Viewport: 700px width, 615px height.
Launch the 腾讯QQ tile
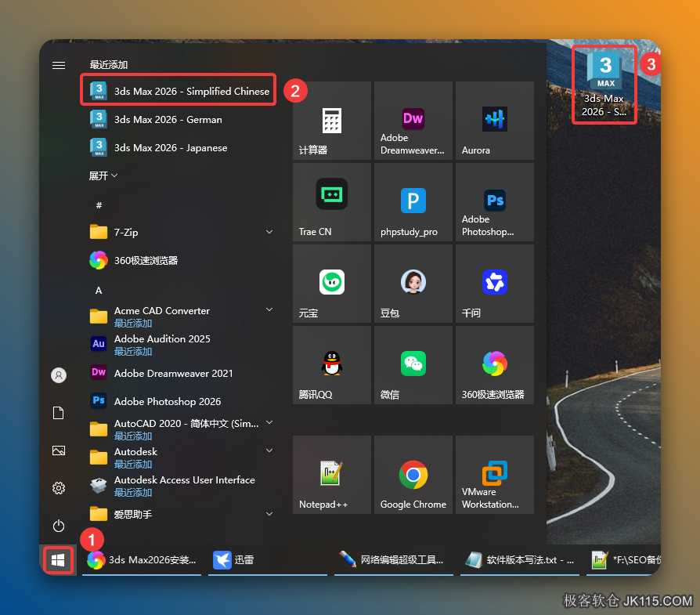[x=332, y=365]
